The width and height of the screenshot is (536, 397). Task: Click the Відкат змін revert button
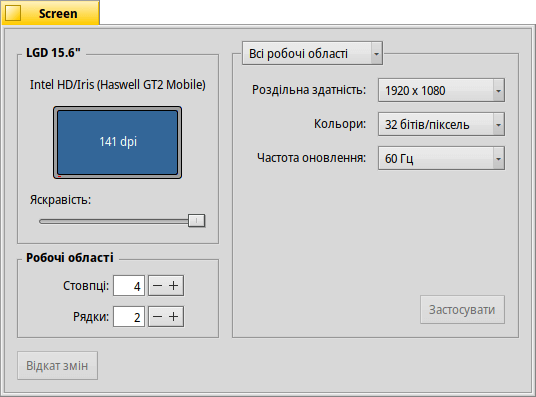[57, 366]
